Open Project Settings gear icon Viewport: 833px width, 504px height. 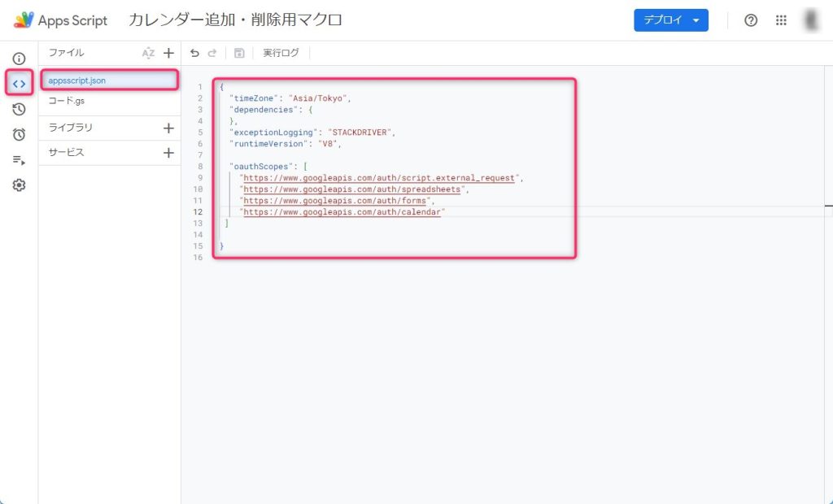(19, 185)
